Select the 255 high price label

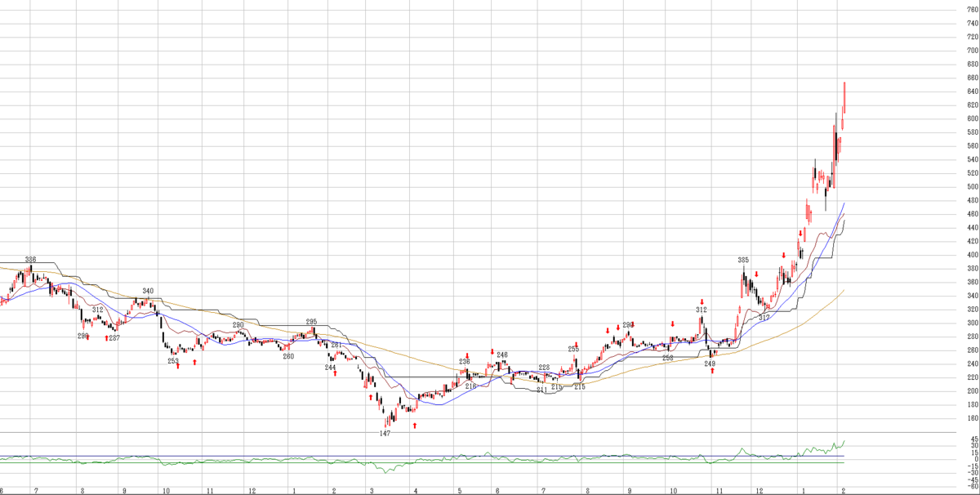[574, 349]
